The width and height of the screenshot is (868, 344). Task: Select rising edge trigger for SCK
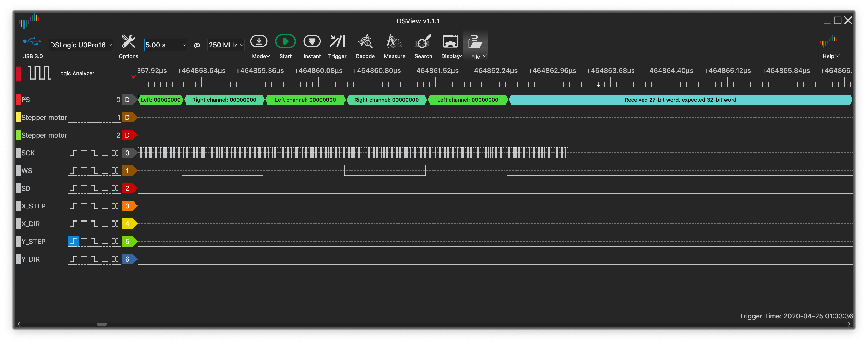[x=73, y=153]
